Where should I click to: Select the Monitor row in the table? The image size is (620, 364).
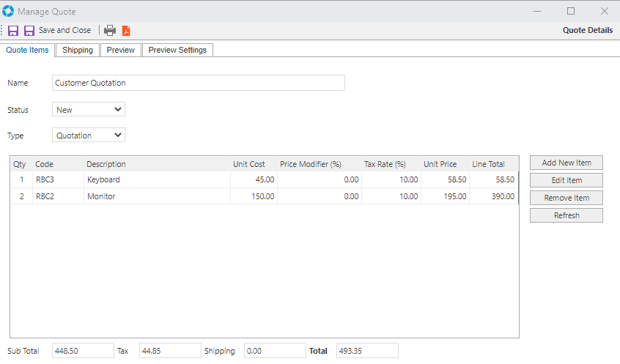coord(101,196)
